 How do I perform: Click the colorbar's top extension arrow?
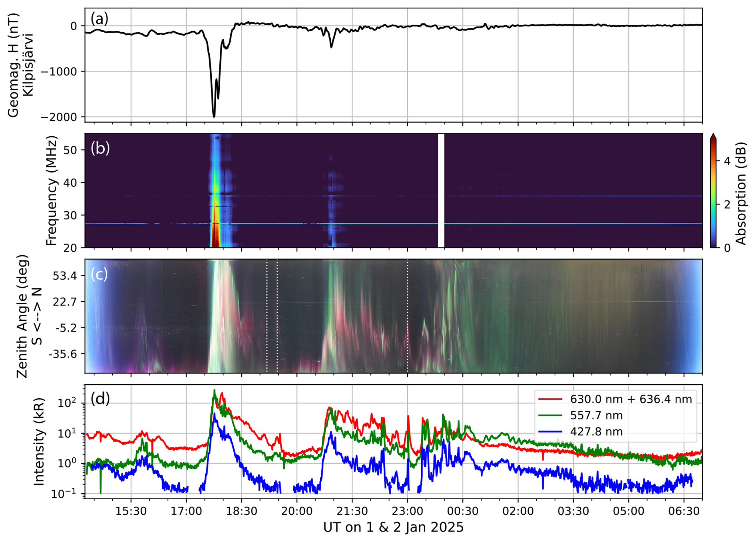[713, 137]
